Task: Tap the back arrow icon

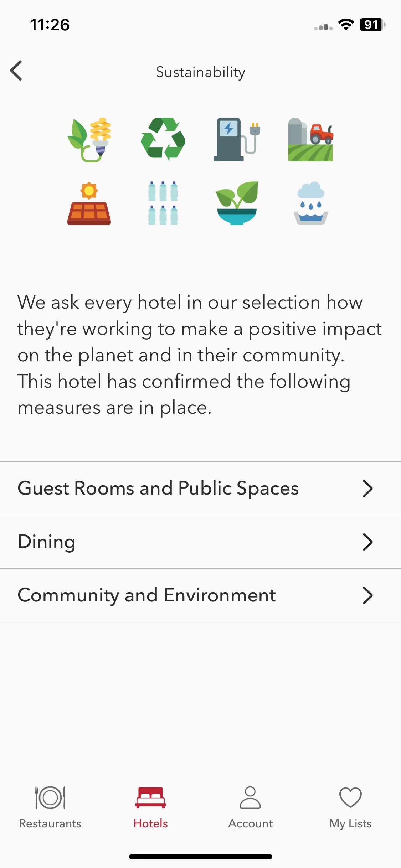Action: click(16, 71)
